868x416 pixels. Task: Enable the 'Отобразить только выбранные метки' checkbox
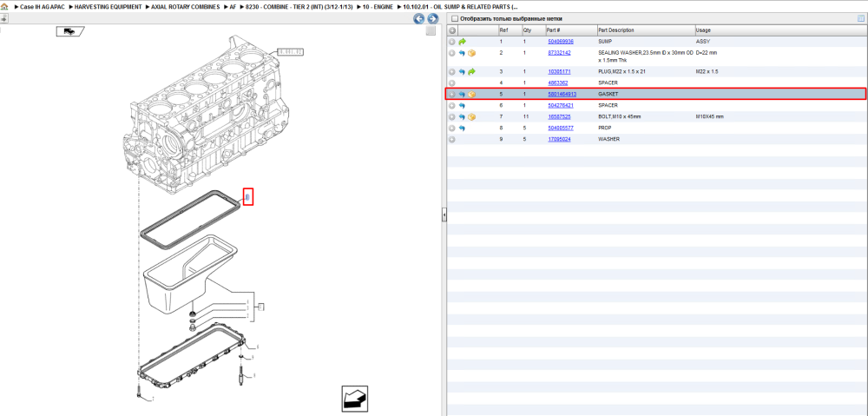(x=455, y=19)
